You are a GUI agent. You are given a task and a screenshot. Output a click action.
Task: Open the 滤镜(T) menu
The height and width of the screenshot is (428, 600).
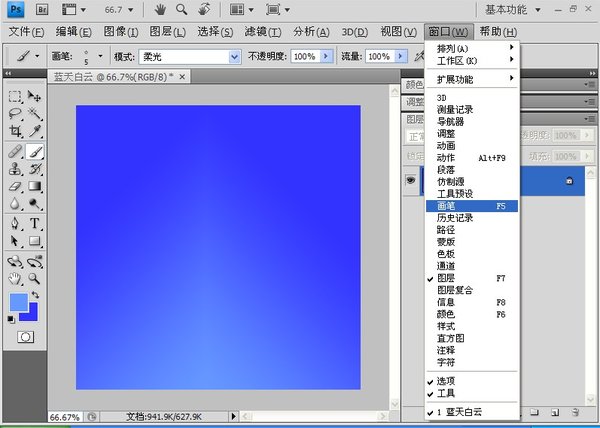(x=263, y=32)
